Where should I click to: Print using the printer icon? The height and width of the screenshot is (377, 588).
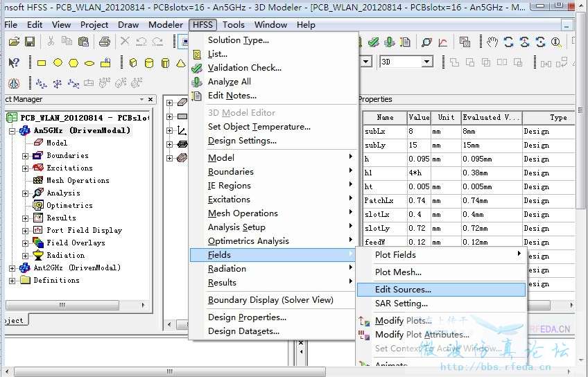point(105,41)
